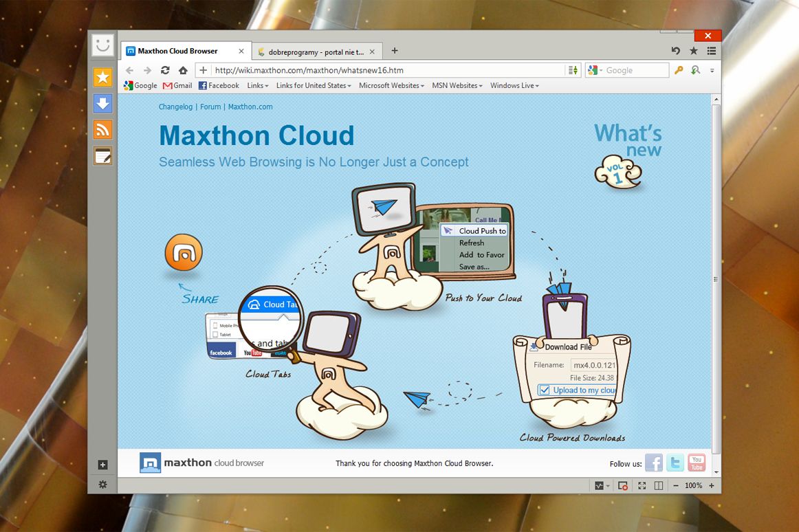The width and height of the screenshot is (799, 532).
Task: Click the YouTube follow icon
Action: tap(697, 463)
